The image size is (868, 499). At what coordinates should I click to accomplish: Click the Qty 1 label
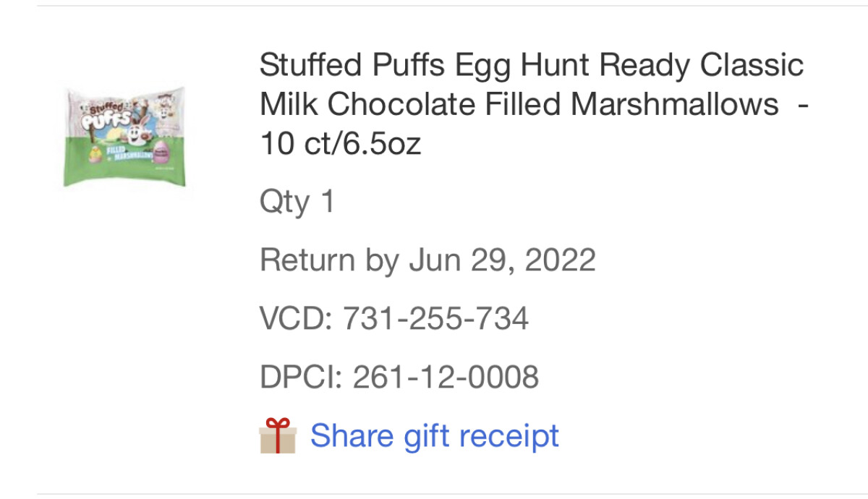(x=297, y=203)
